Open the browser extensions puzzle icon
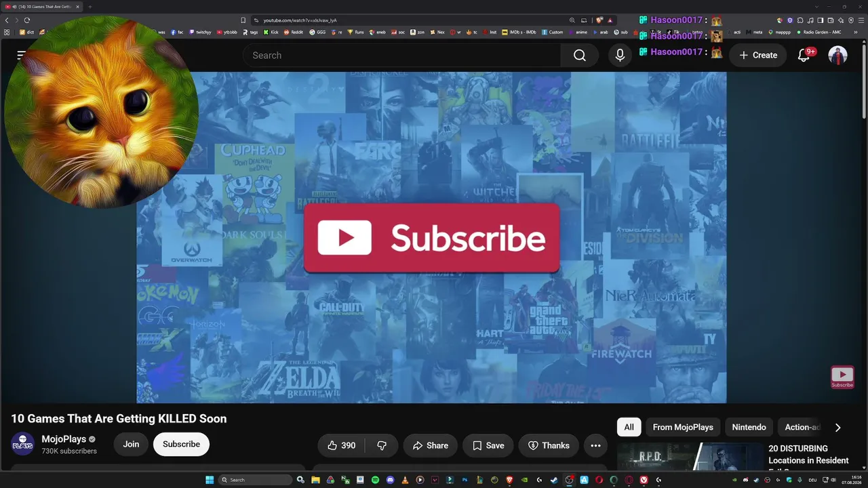 (x=800, y=20)
